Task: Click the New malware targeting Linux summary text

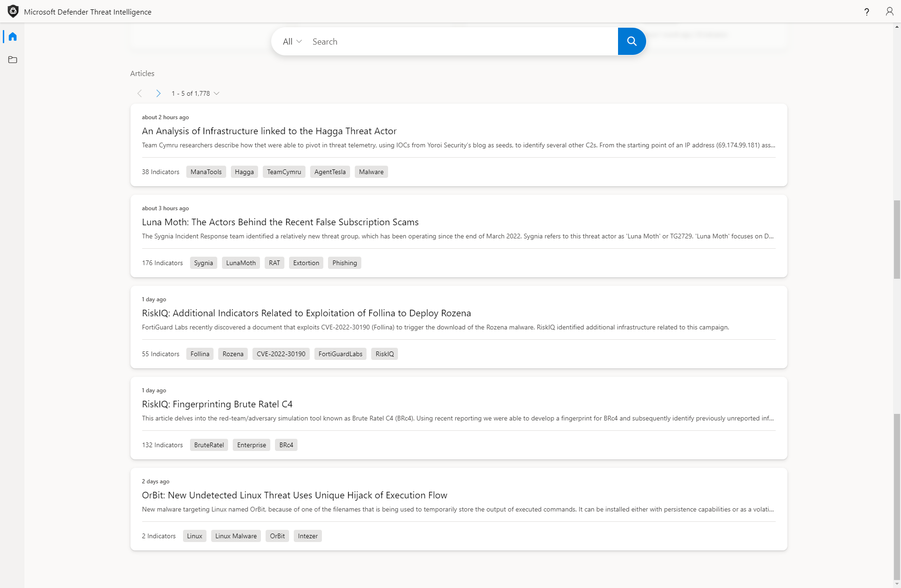Action: click(x=458, y=509)
